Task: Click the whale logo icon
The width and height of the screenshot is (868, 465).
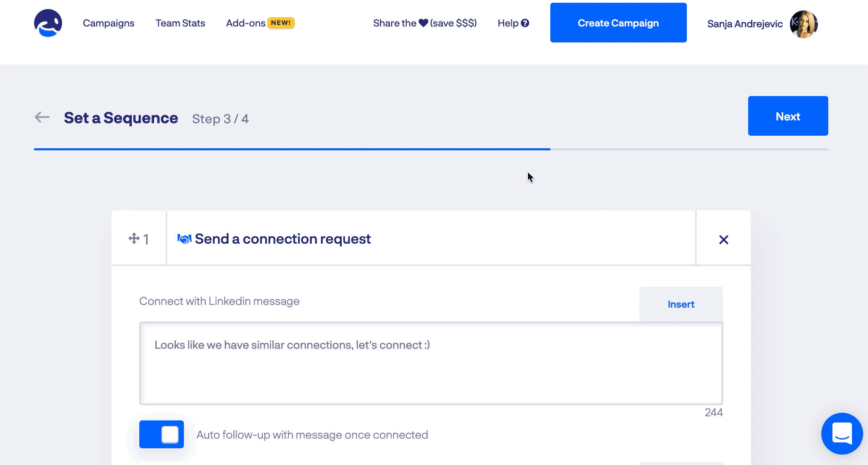Action: (x=48, y=23)
